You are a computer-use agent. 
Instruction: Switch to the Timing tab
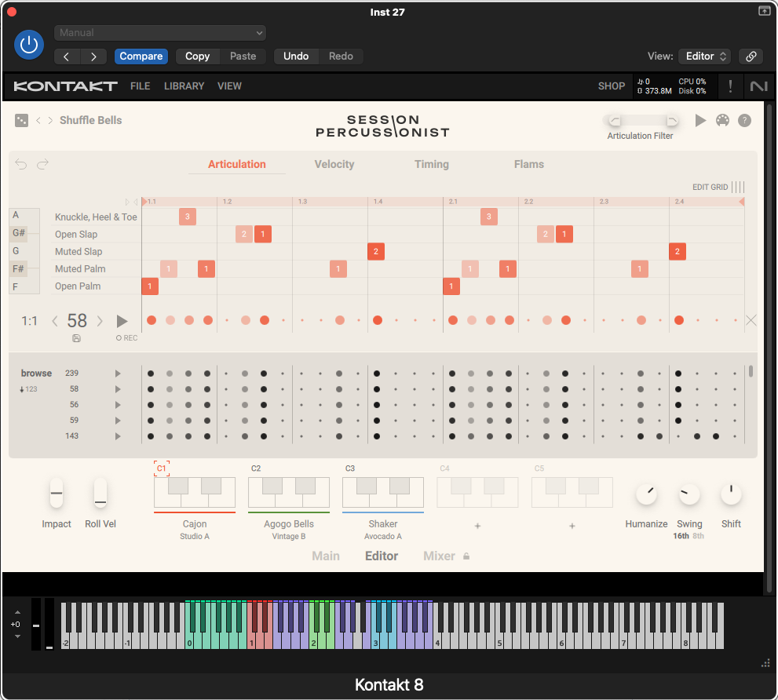pyautogui.click(x=432, y=164)
